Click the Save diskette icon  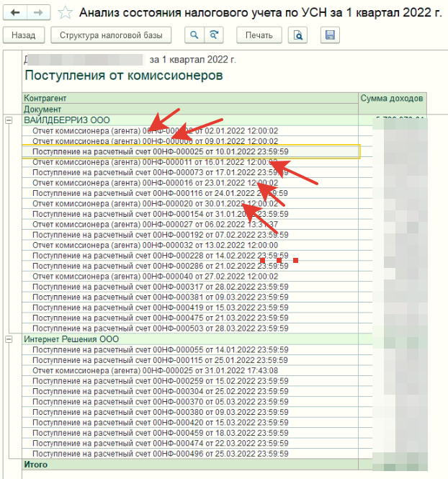pos(331,35)
